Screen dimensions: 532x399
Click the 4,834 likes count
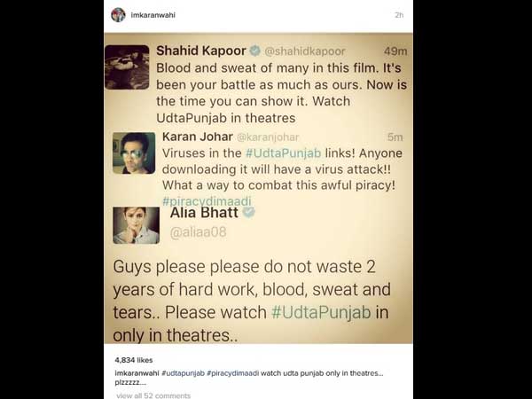[x=134, y=360]
